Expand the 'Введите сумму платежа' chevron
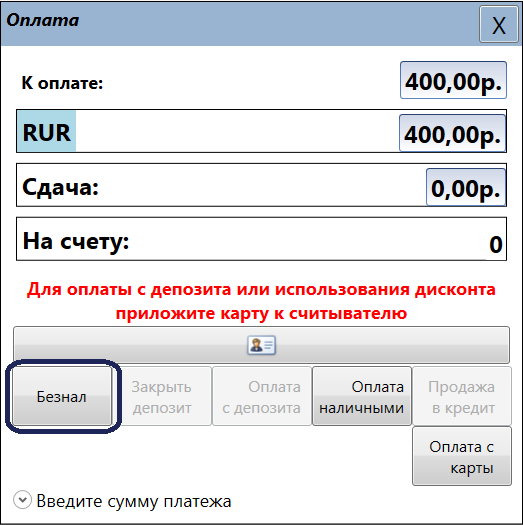 pos(22,500)
